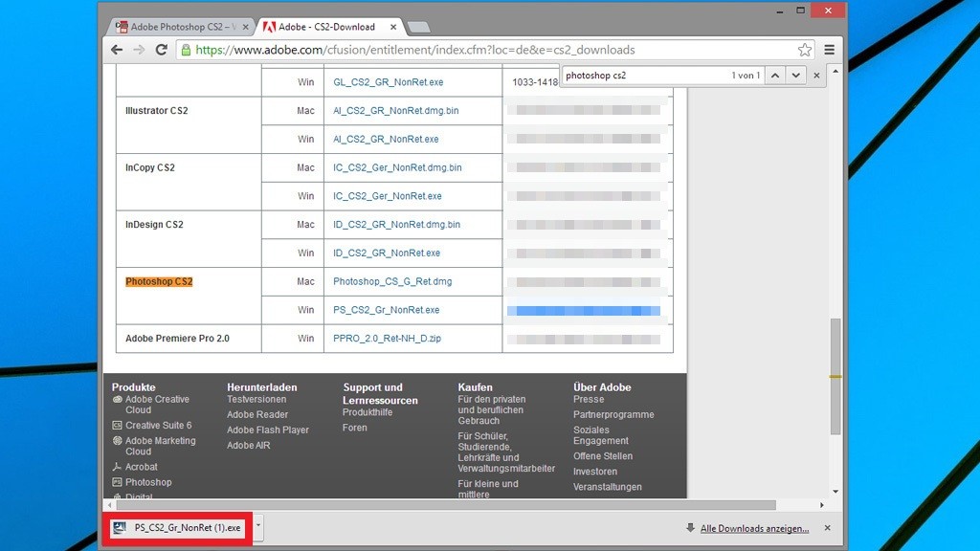980x551 pixels.
Task: Close the find bar
Action: [x=816, y=76]
